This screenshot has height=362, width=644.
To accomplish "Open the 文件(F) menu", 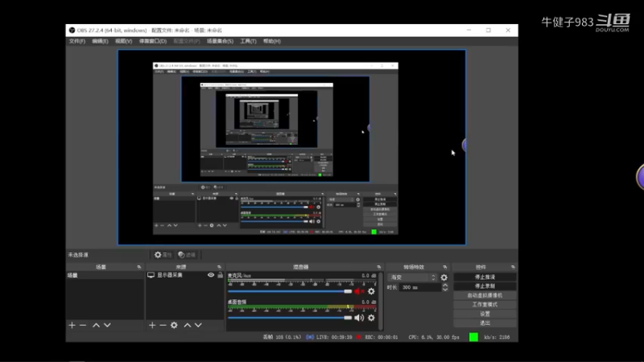I will [76, 42].
